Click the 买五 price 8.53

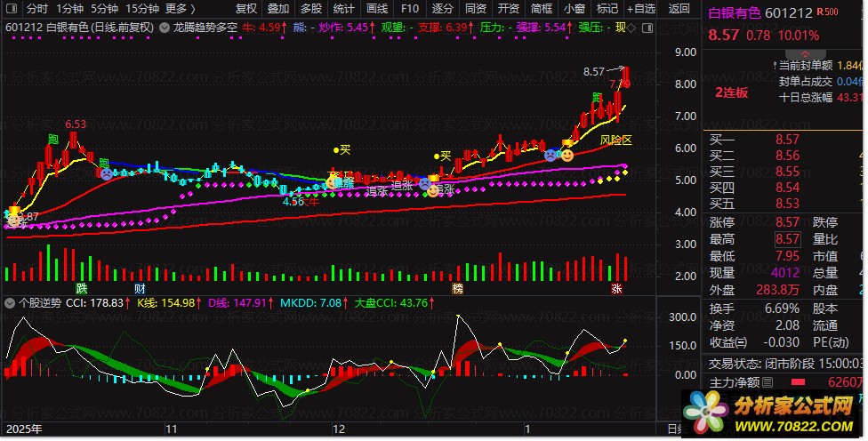coord(787,204)
